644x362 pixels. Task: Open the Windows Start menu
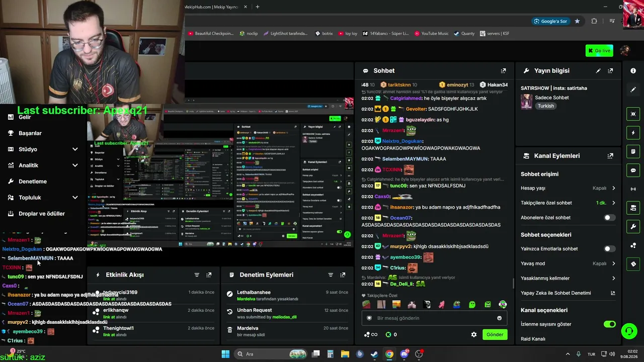225,354
